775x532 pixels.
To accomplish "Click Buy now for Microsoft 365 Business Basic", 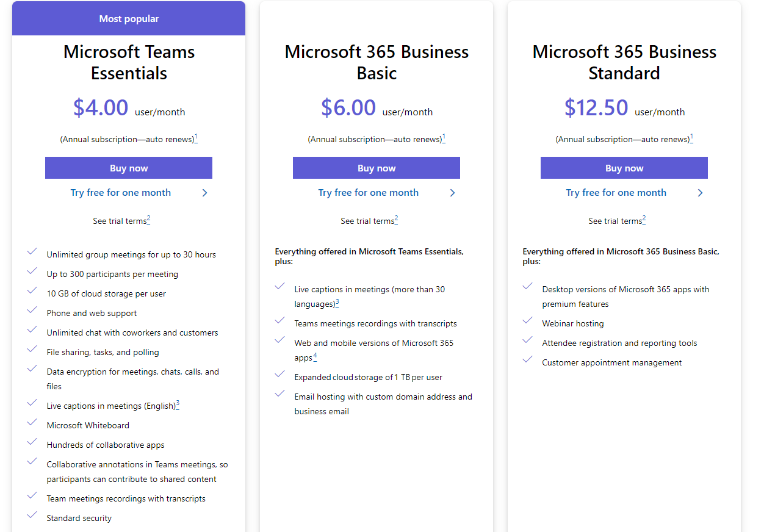I will pyautogui.click(x=377, y=168).
